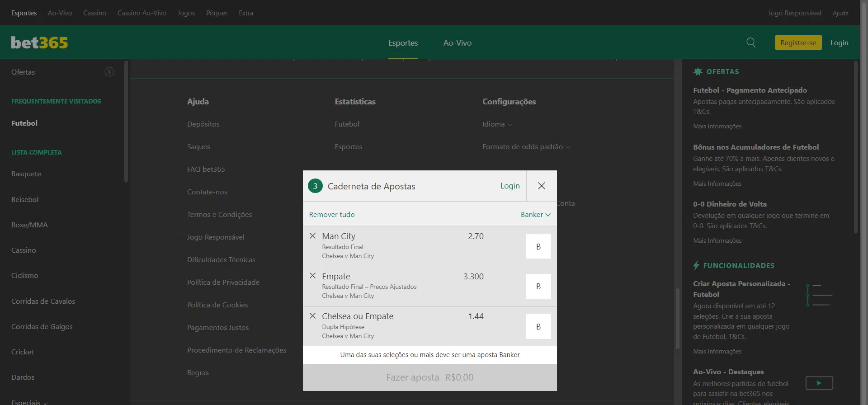Open FAQ bet365 link
The width and height of the screenshot is (868, 405).
tap(206, 169)
